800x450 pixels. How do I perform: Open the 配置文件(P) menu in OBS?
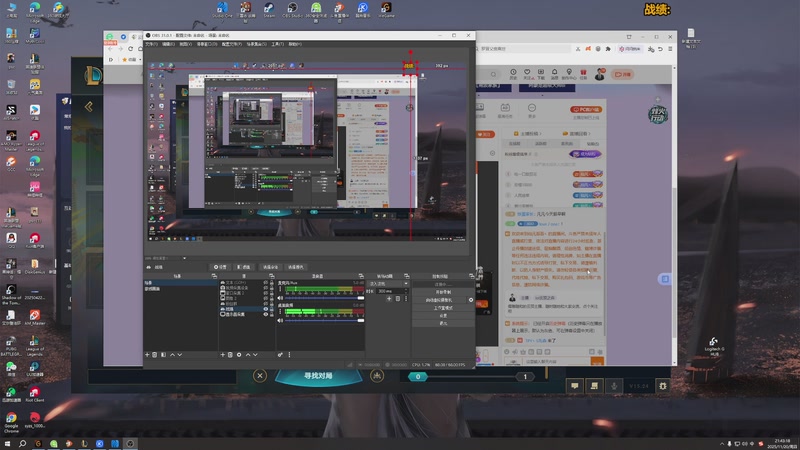point(232,44)
